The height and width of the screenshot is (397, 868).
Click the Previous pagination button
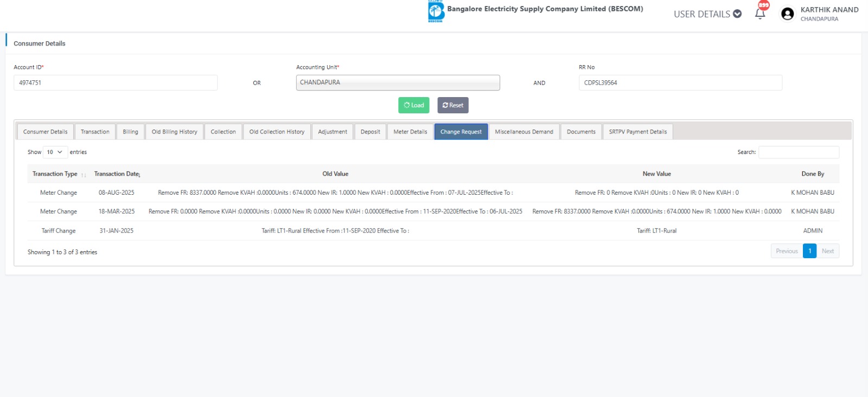787,251
